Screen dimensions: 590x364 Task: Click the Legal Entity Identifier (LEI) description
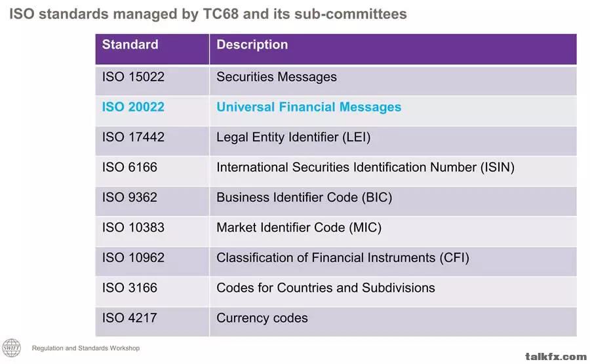[293, 137]
